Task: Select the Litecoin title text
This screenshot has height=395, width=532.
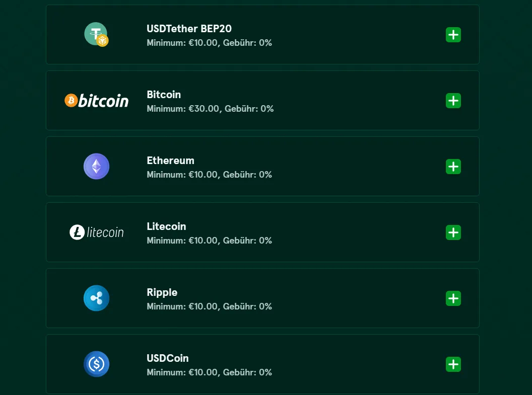Action: tap(166, 226)
